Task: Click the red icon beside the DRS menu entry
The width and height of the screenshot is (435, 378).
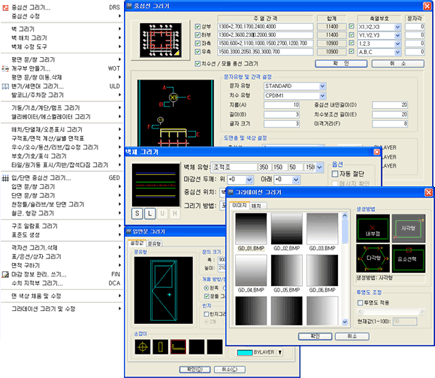Action: [x=5, y=7]
